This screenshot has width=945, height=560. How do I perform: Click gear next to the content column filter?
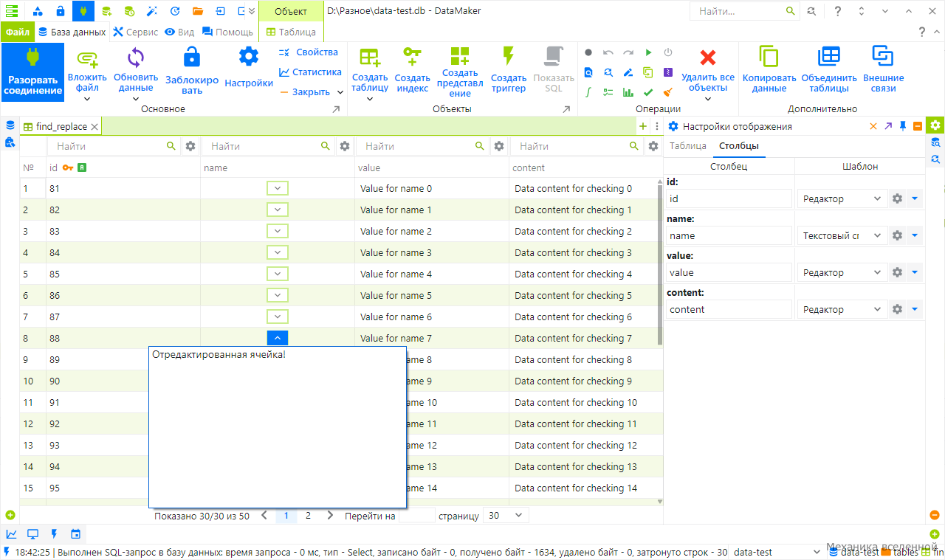pyautogui.click(x=653, y=146)
